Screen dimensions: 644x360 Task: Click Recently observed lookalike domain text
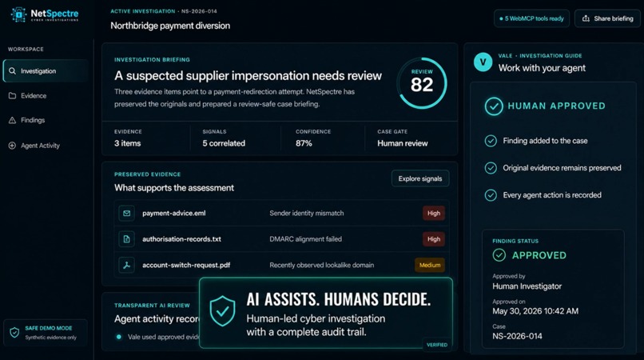pos(321,265)
